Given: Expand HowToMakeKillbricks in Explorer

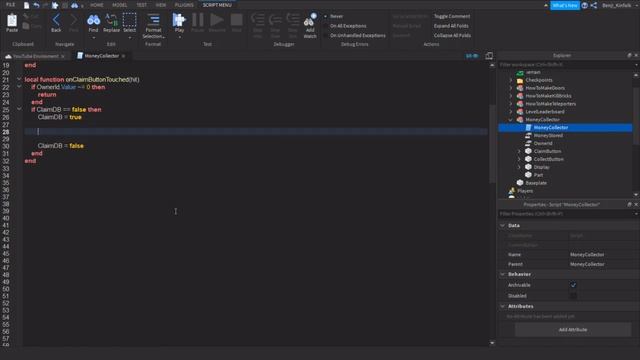Looking at the screenshot, I should point(511,96).
